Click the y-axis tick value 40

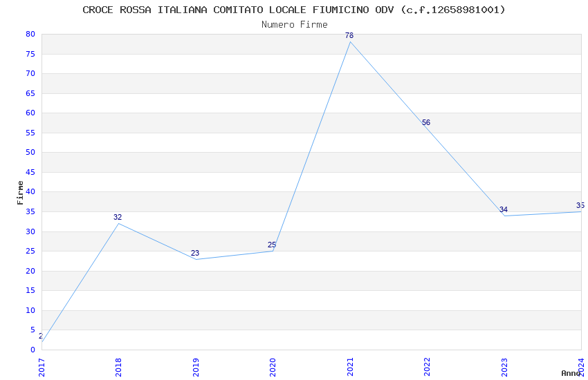30,191
